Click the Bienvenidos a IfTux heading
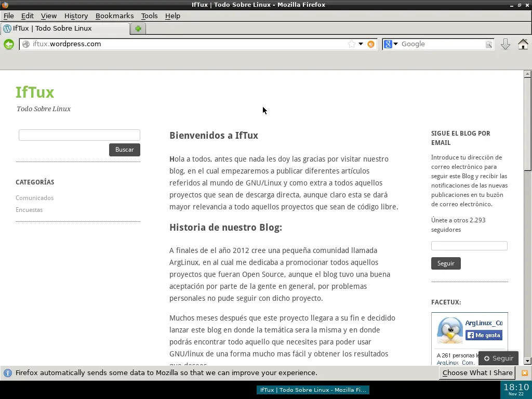 [214, 136]
